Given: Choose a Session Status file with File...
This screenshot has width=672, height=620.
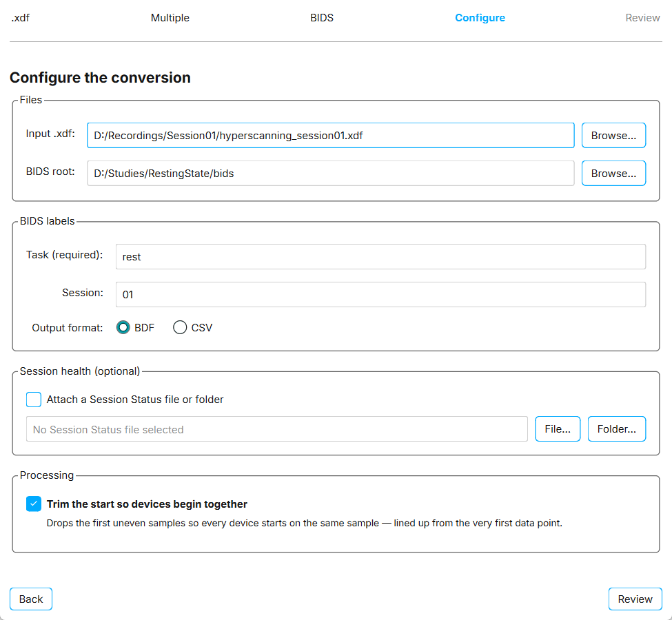Looking at the screenshot, I should [x=557, y=429].
